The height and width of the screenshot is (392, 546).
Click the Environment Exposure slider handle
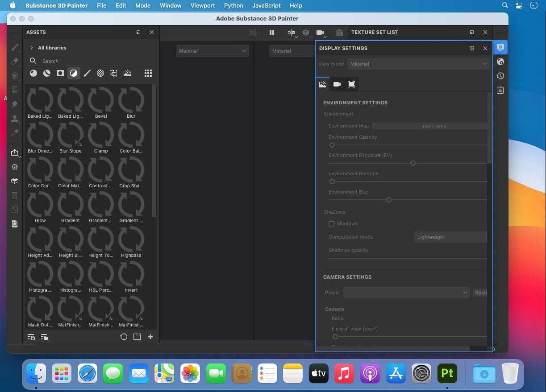(x=413, y=163)
